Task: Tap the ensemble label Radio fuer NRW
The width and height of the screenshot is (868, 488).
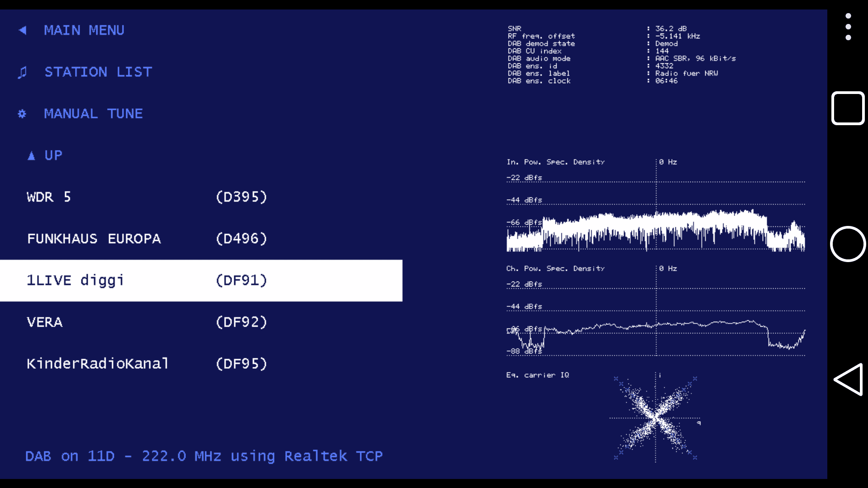Action: coord(687,73)
